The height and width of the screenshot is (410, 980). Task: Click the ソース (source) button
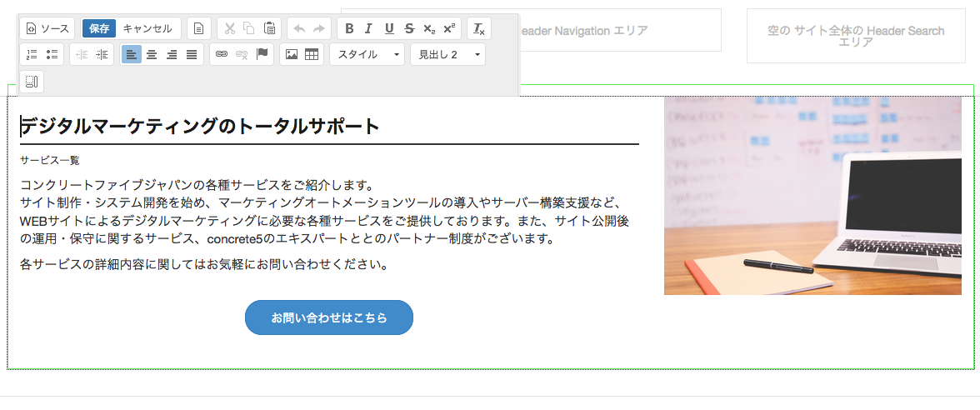47,28
